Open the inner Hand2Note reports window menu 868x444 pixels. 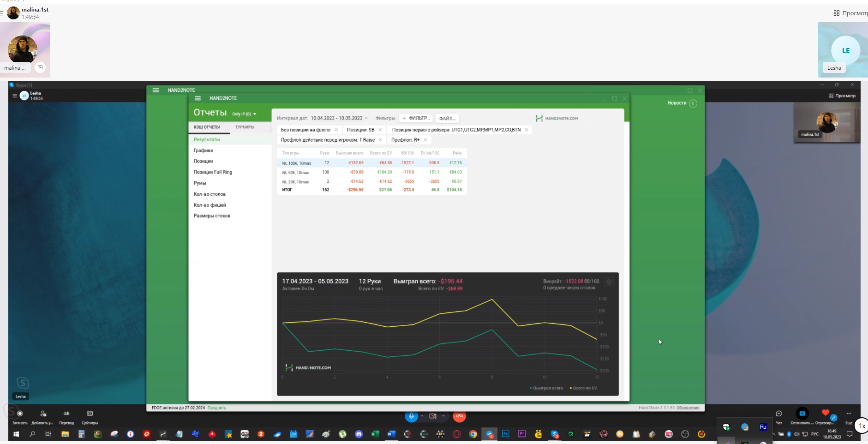coord(198,98)
